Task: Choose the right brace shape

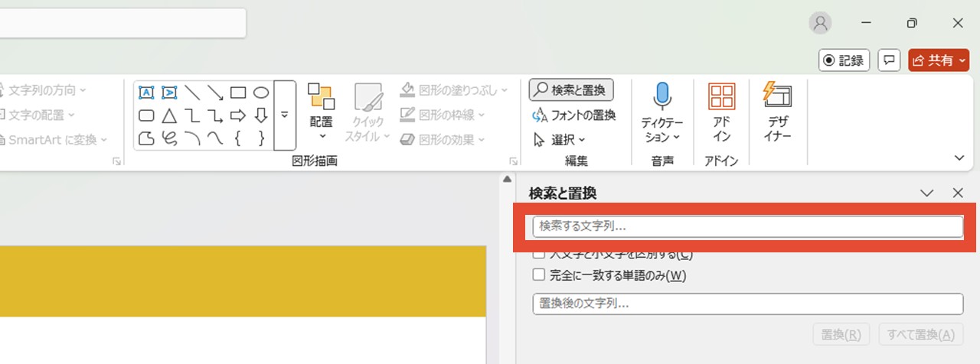Action: coord(261,138)
